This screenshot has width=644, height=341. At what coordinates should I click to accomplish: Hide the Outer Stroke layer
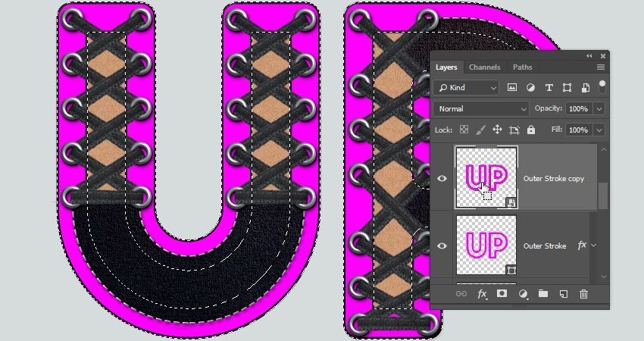(442, 246)
